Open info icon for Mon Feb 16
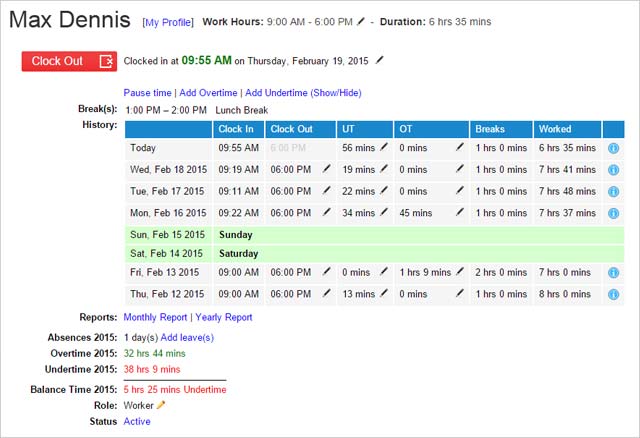This screenshot has height=438, width=640. [x=613, y=213]
